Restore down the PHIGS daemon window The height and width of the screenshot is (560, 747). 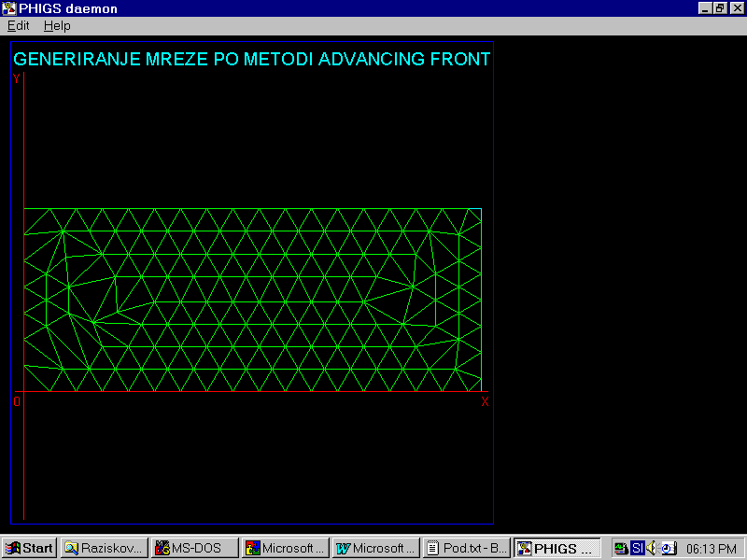coord(720,8)
